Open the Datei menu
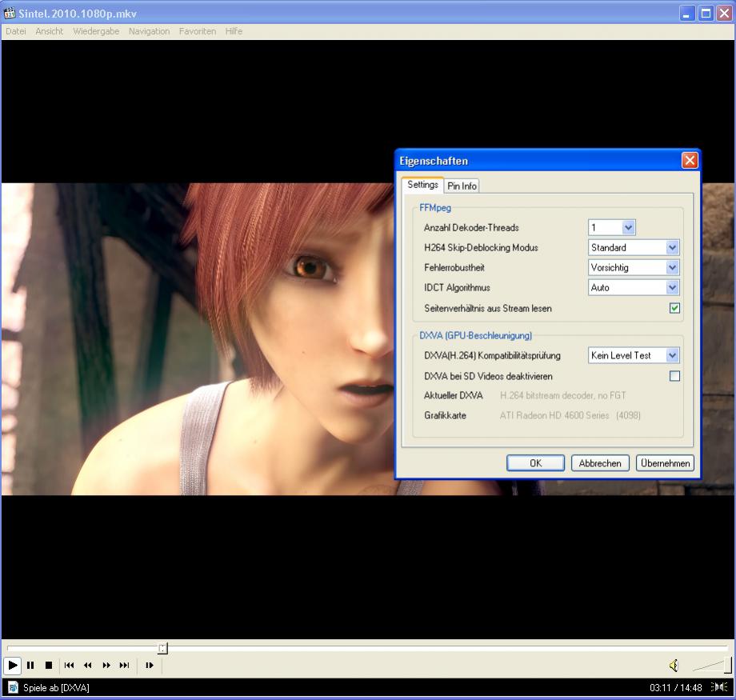The height and width of the screenshot is (700, 736). click(16, 31)
